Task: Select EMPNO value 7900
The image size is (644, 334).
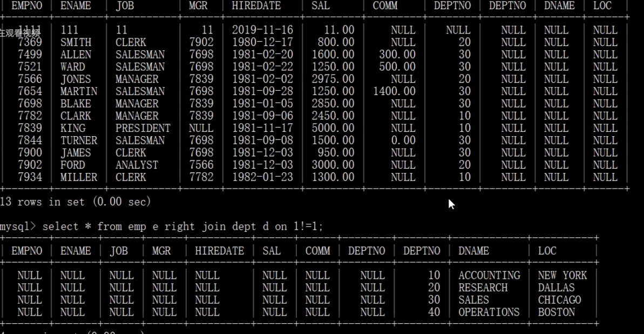Action: (30, 152)
